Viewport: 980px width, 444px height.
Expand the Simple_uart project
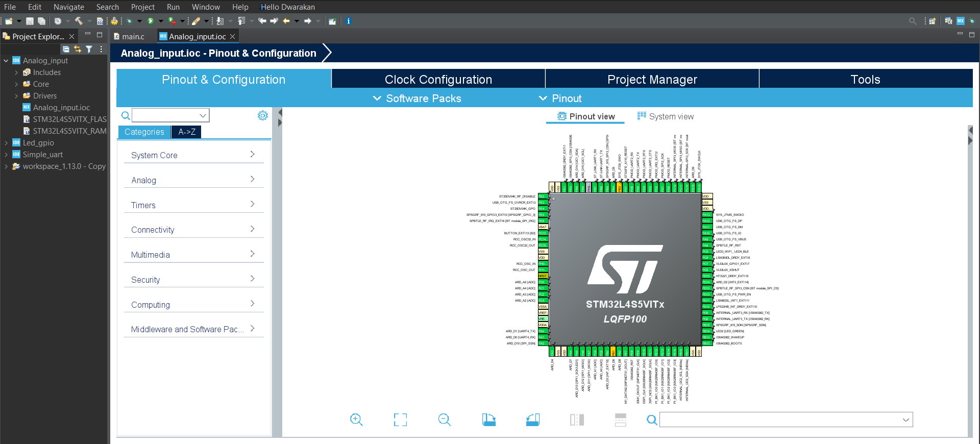pyautogui.click(x=6, y=155)
